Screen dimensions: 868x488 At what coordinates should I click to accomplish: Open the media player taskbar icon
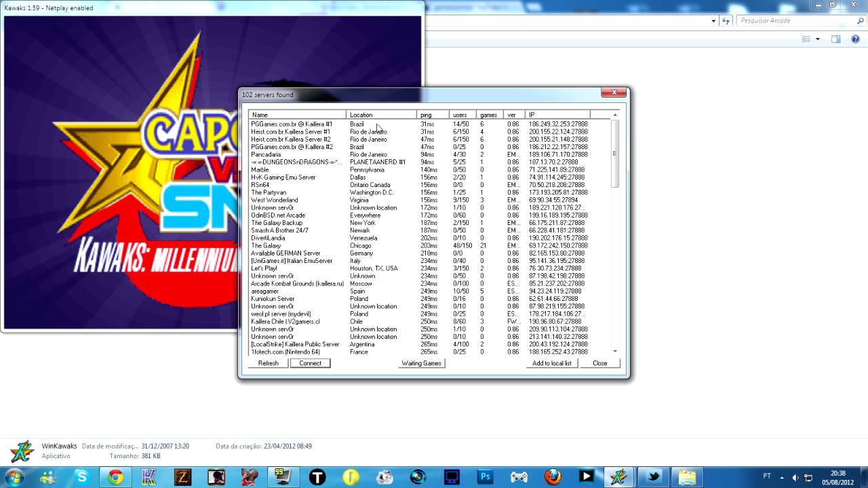(586, 477)
